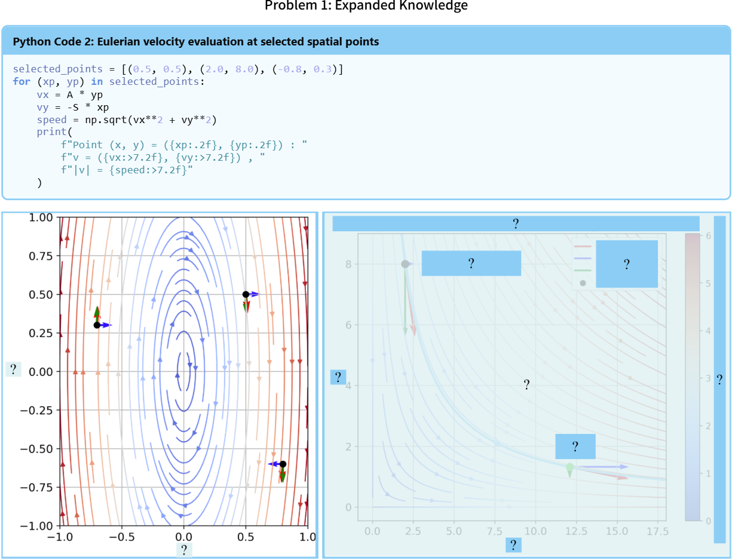The width and height of the screenshot is (732, 560).
Task: Click the hidden x-axis label of right plot
Action: [513, 545]
